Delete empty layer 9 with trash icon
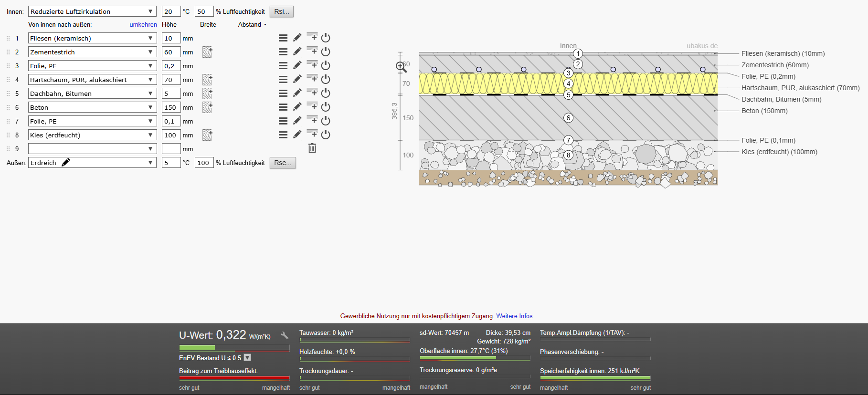 (312, 148)
